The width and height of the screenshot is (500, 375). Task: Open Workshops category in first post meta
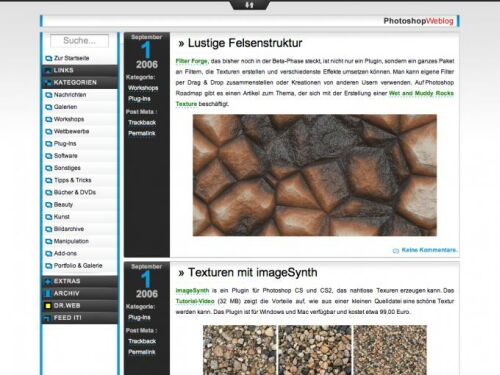pyautogui.click(x=143, y=88)
